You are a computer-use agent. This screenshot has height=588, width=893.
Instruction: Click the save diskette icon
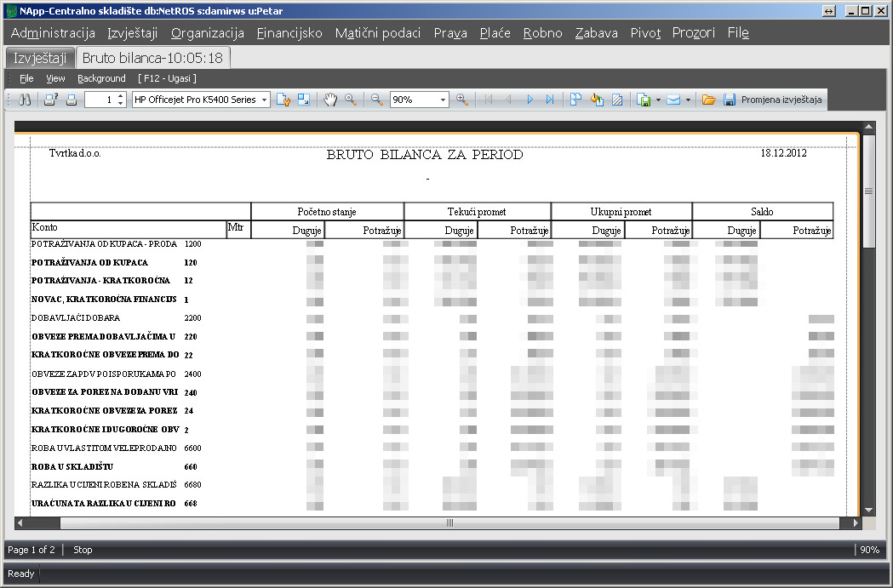tap(729, 100)
